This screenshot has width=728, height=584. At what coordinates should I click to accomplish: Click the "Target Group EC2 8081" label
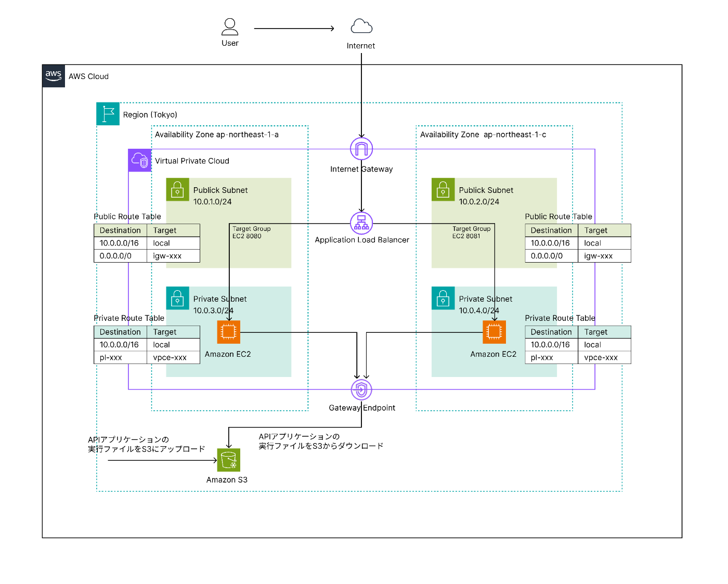click(472, 232)
